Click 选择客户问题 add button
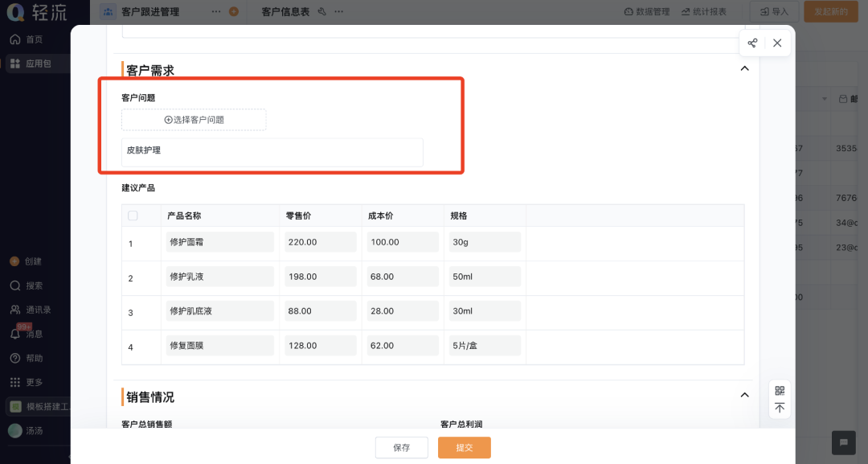This screenshot has width=868, height=464. tap(194, 120)
